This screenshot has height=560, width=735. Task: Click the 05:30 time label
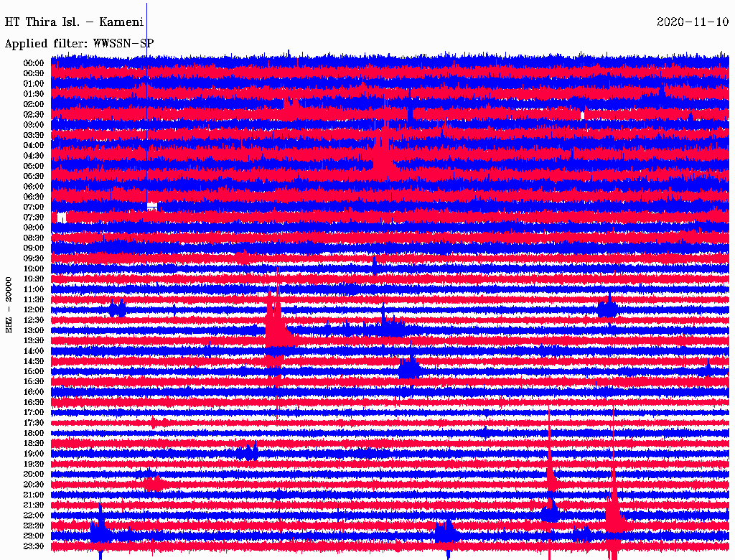33,176
